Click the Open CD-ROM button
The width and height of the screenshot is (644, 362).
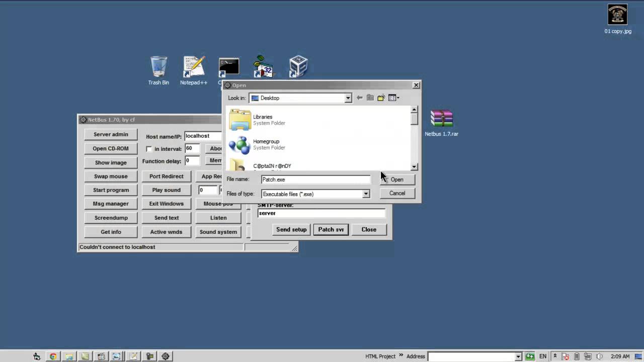[x=111, y=148]
